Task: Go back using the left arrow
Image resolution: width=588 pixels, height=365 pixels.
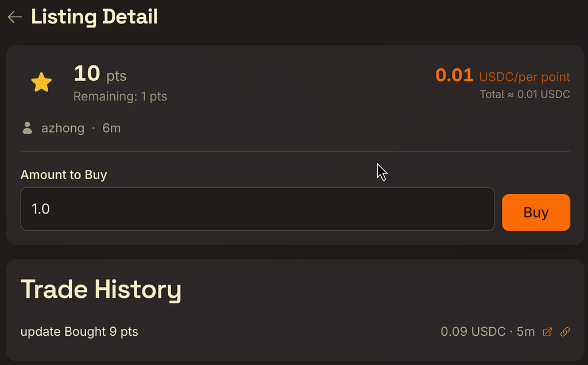Action: pos(15,17)
